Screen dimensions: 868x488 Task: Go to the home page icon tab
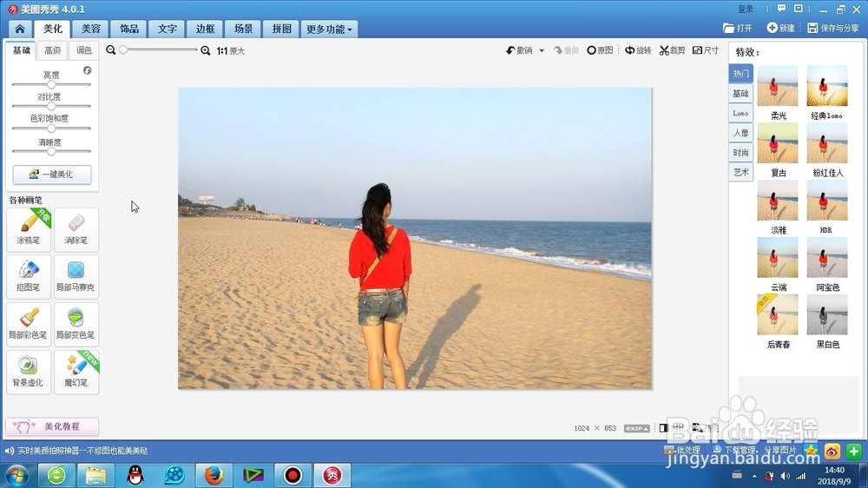20,29
